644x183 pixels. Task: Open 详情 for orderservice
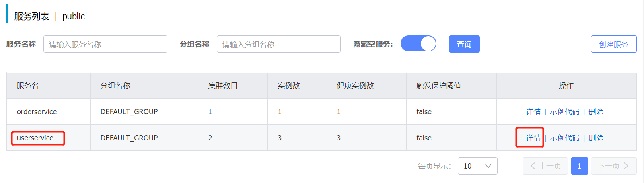[533, 112]
